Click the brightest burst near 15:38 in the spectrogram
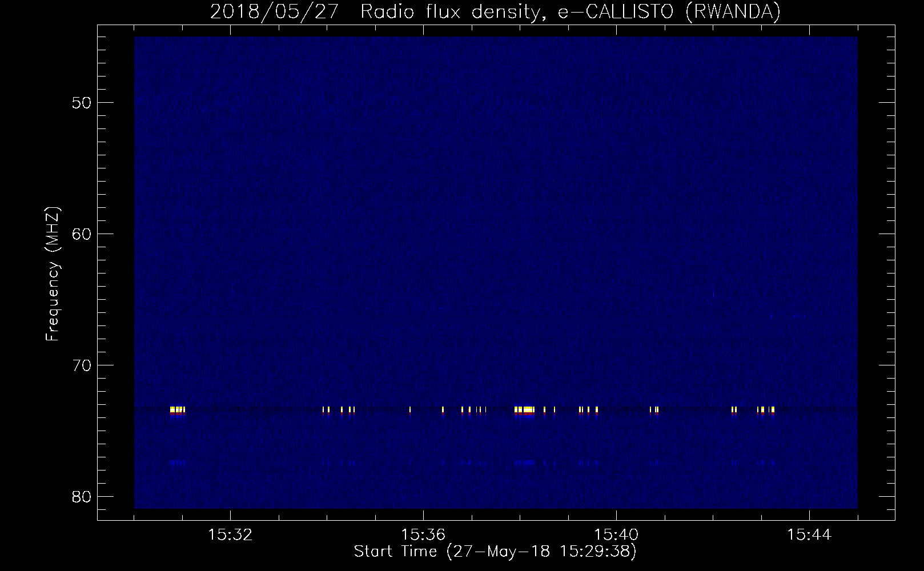 [525, 410]
